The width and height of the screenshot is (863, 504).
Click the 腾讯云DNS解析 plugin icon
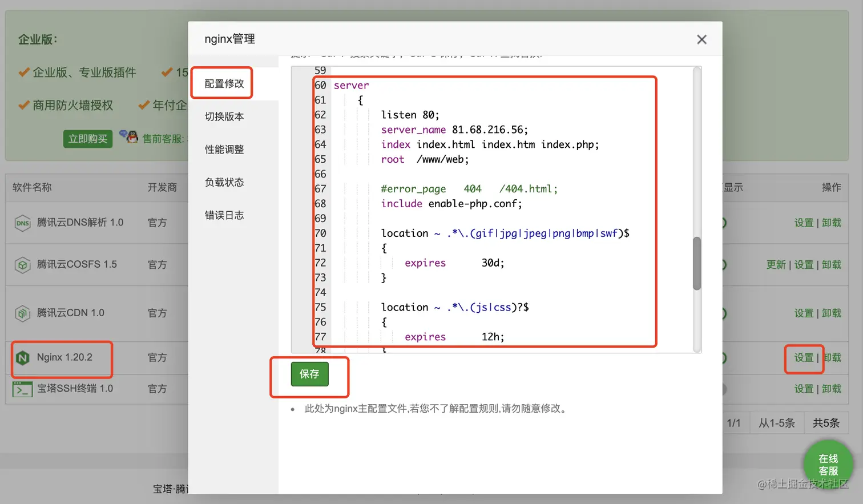click(22, 223)
